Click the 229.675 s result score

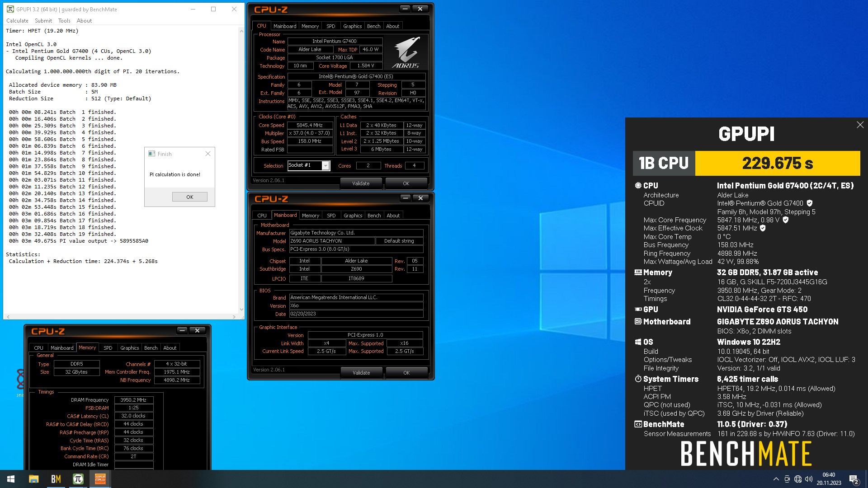tap(778, 163)
